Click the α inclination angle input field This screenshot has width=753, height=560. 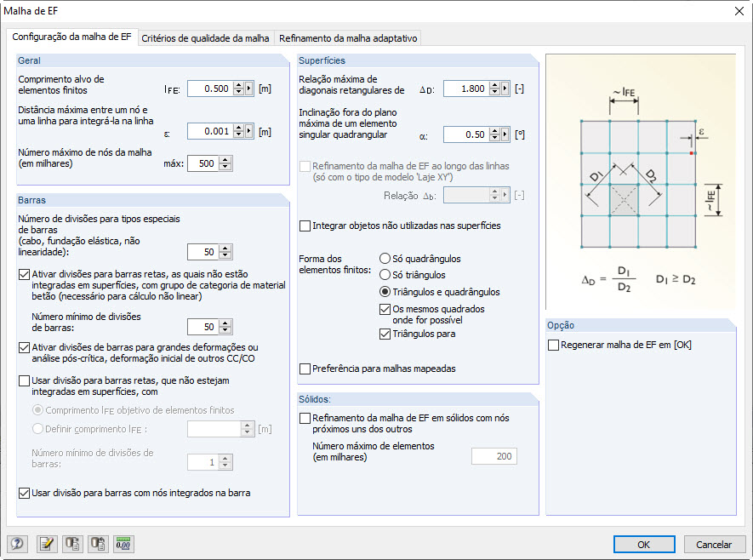pos(466,134)
